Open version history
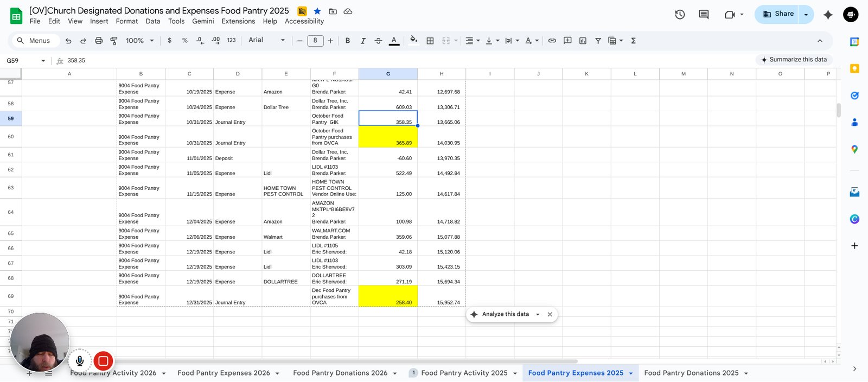 click(x=680, y=15)
